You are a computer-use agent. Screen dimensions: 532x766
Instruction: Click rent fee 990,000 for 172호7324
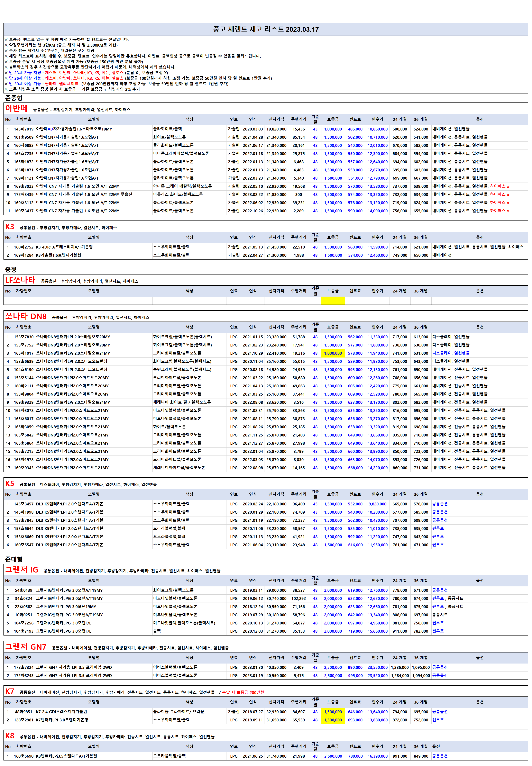[355, 667]
